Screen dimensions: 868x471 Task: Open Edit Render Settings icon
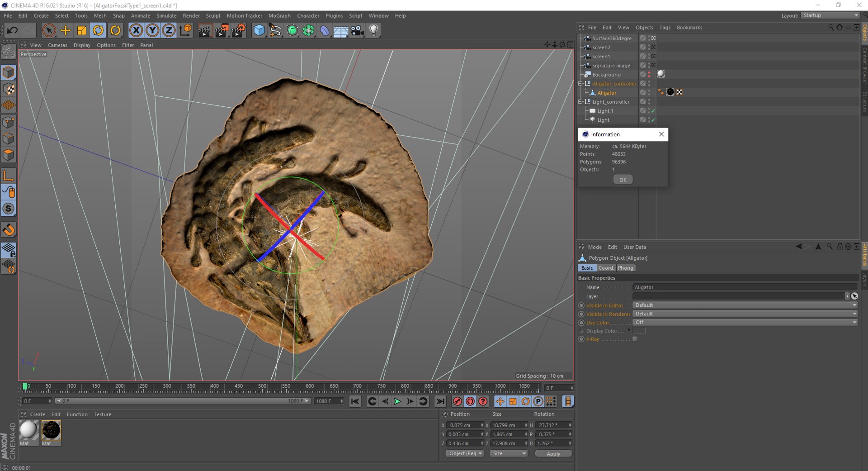(238, 30)
